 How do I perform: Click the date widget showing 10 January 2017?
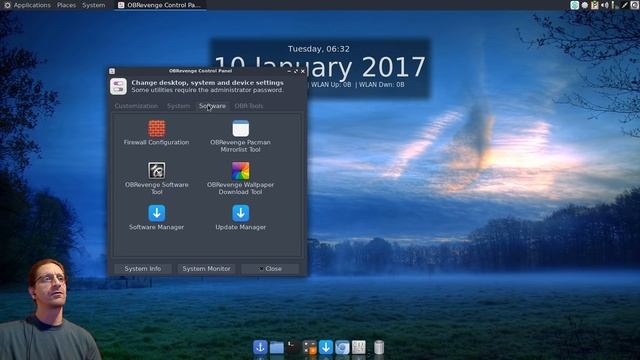tap(320, 68)
